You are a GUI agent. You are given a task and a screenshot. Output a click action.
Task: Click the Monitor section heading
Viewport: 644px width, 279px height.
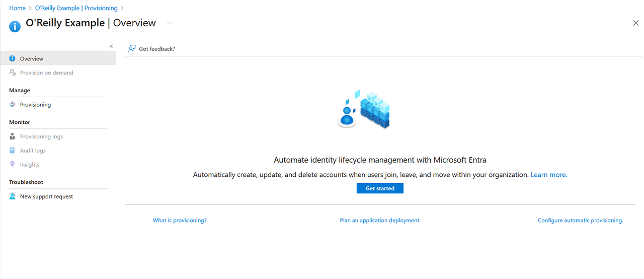coord(20,122)
